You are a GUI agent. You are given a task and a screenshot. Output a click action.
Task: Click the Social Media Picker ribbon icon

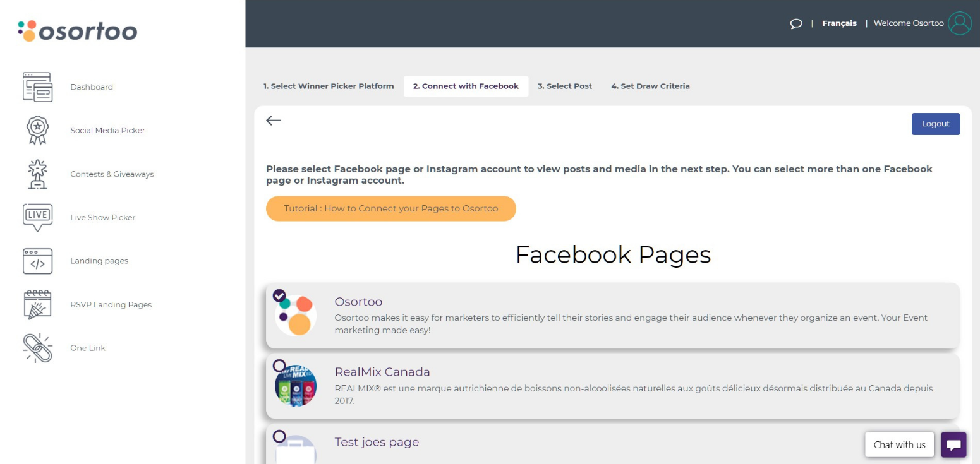pos(38,130)
